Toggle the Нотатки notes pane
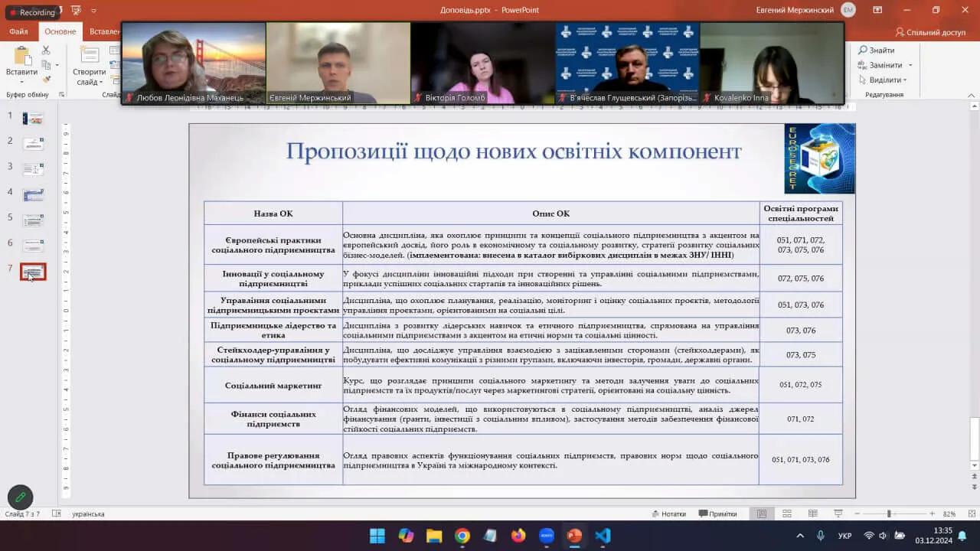Viewport: 980px width, 551px height. point(668,514)
